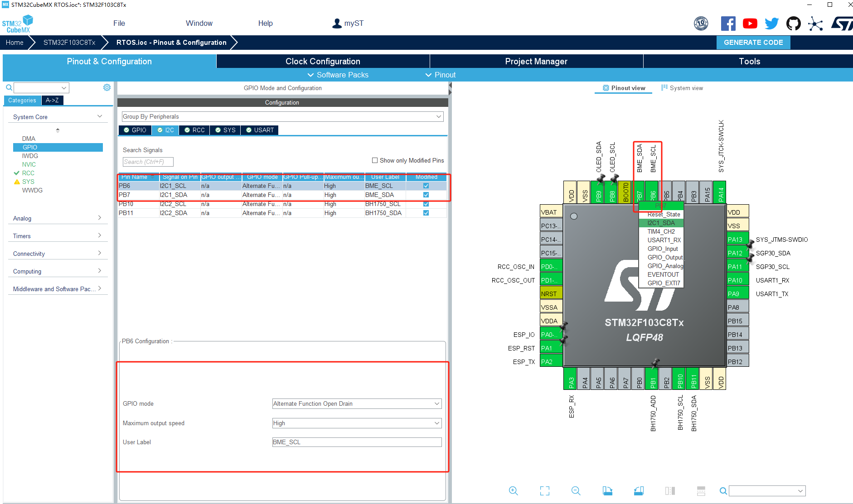Image resolution: width=853 pixels, height=504 pixels.
Task: Zoom in on the pinout view
Action: click(x=514, y=490)
